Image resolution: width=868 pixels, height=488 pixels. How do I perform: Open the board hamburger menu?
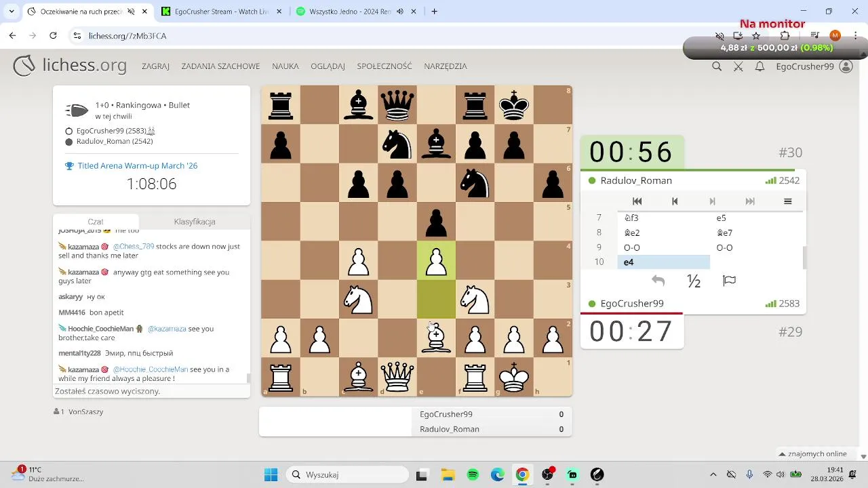[x=787, y=201]
